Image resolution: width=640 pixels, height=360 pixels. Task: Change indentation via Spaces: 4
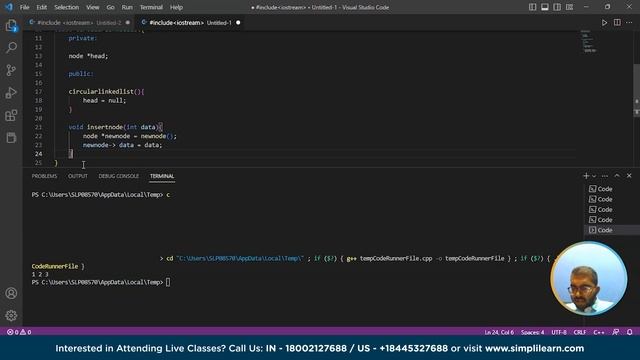point(532,332)
